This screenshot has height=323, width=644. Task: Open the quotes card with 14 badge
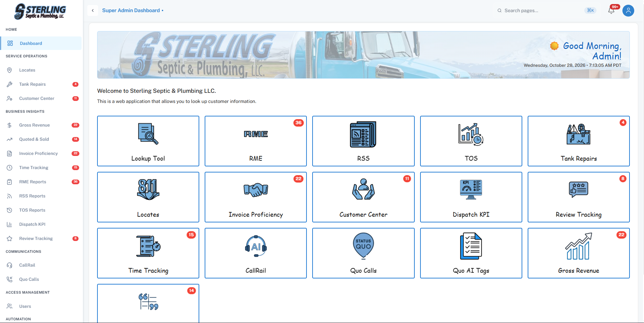pyautogui.click(x=148, y=303)
